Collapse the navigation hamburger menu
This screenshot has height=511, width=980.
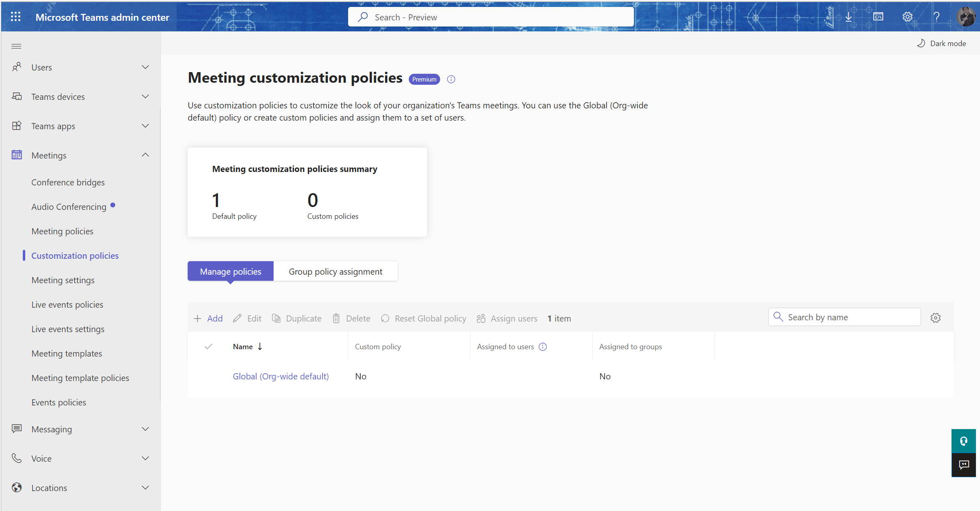click(x=16, y=46)
